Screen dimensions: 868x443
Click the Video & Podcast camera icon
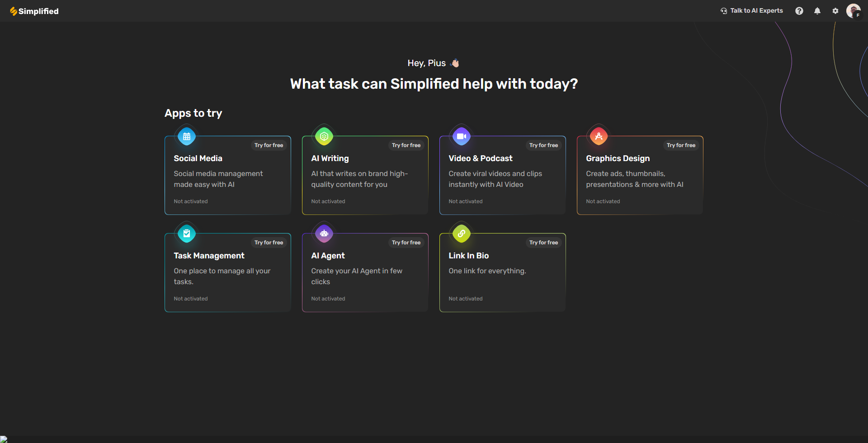click(462, 136)
